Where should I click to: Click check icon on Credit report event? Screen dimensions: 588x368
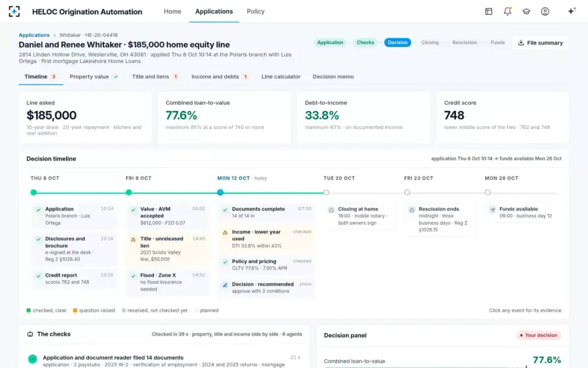(x=38, y=276)
